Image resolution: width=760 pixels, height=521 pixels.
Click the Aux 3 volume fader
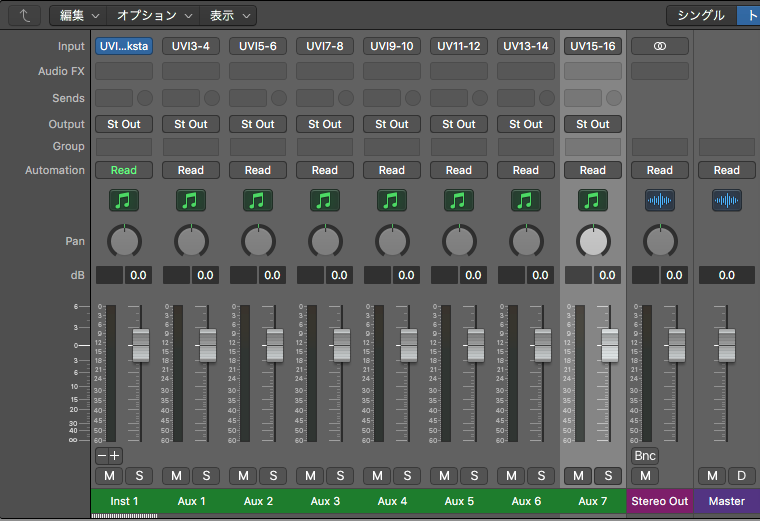[342, 346]
